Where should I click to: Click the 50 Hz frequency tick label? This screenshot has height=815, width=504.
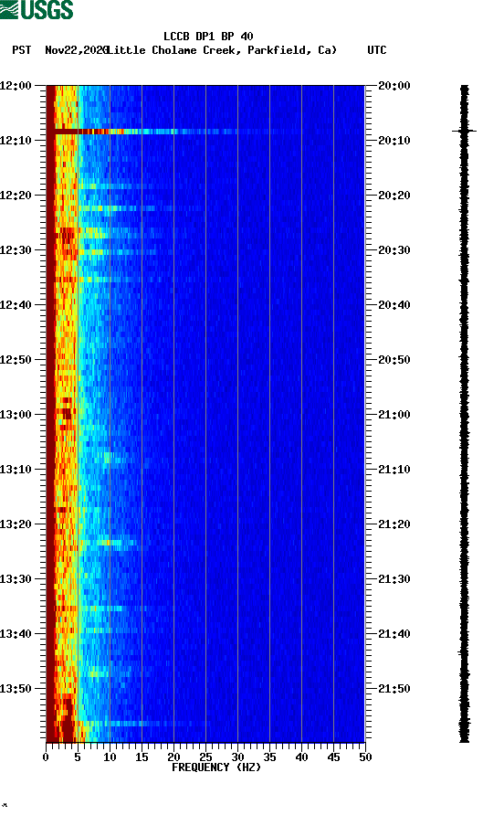pyautogui.click(x=365, y=757)
